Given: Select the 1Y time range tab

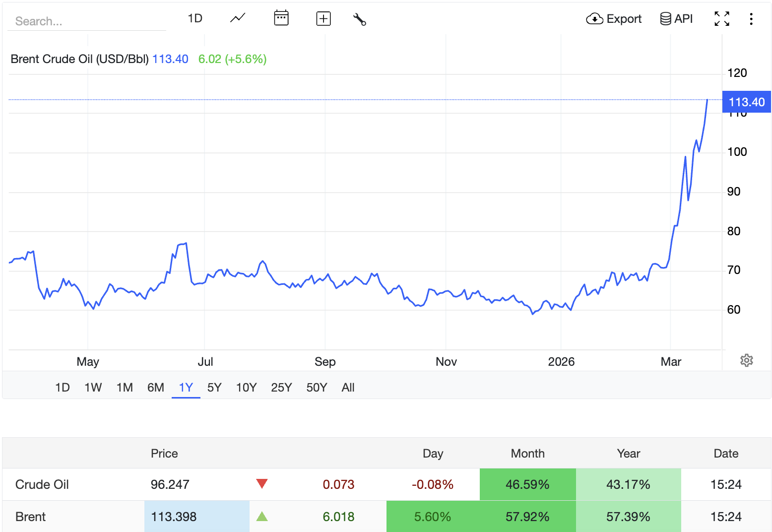Looking at the screenshot, I should 186,388.
